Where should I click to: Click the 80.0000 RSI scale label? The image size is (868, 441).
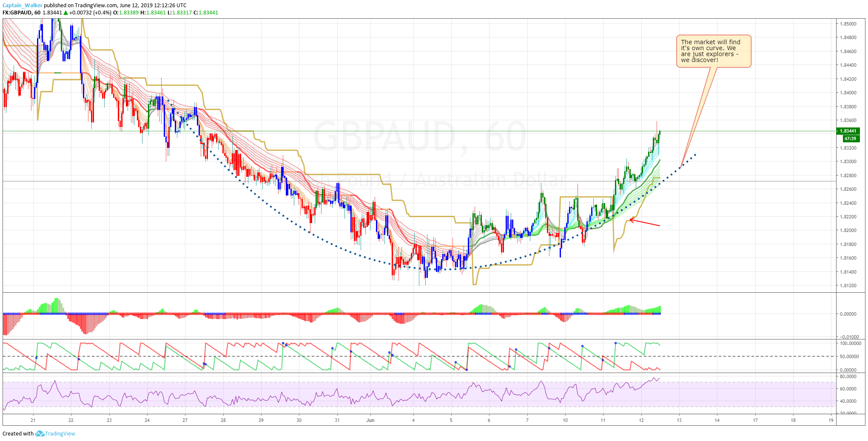click(848, 376)
